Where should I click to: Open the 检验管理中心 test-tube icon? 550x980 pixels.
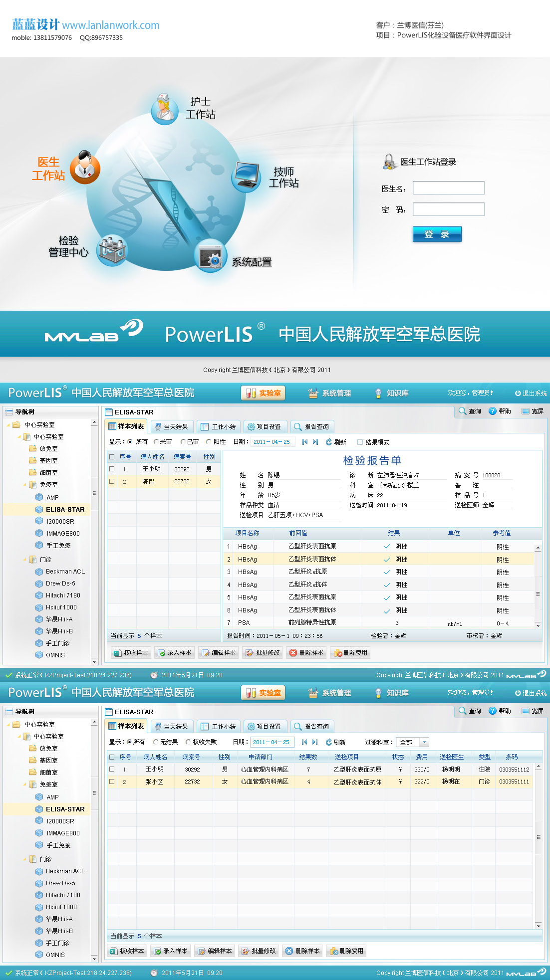click(x=111, y=250)
